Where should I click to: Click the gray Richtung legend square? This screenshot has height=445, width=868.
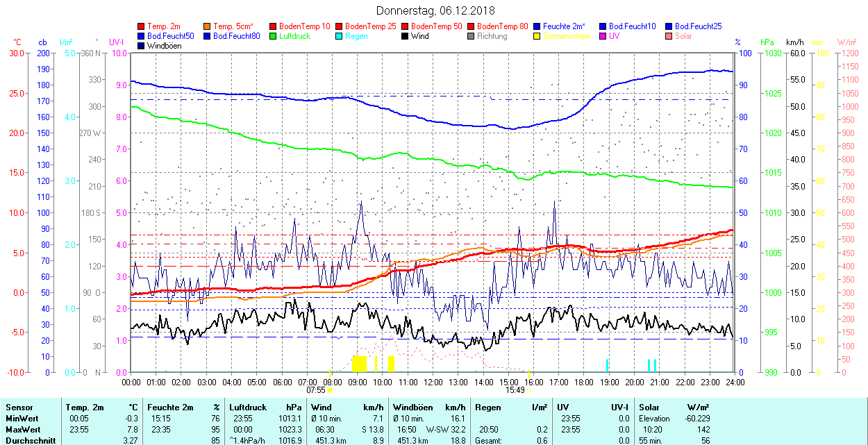pos(471,36)
